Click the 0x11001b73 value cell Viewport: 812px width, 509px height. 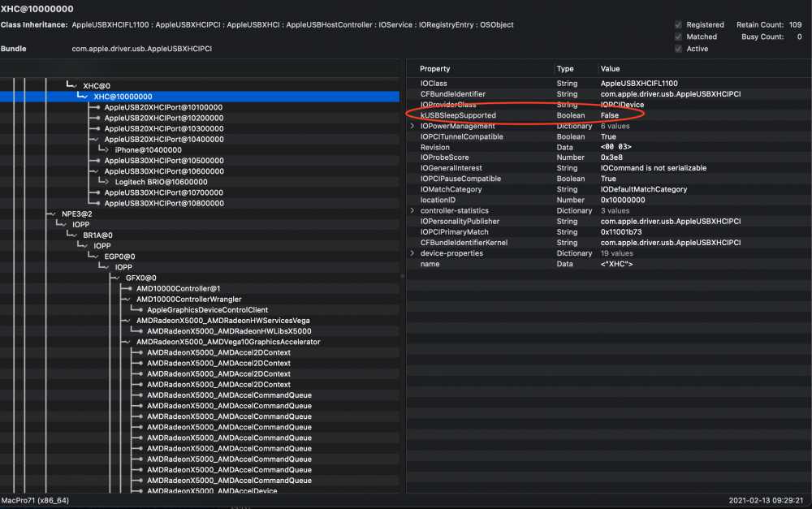(621, 232)
